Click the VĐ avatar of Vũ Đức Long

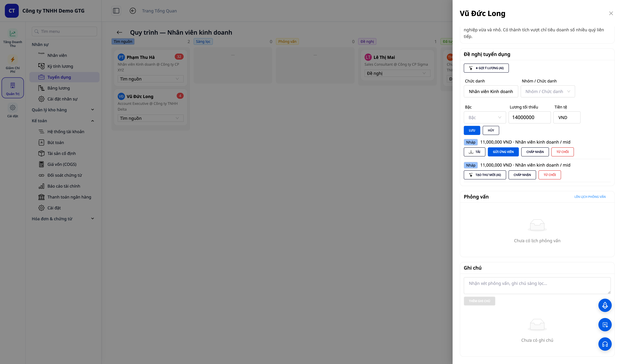tap(121, 97)
